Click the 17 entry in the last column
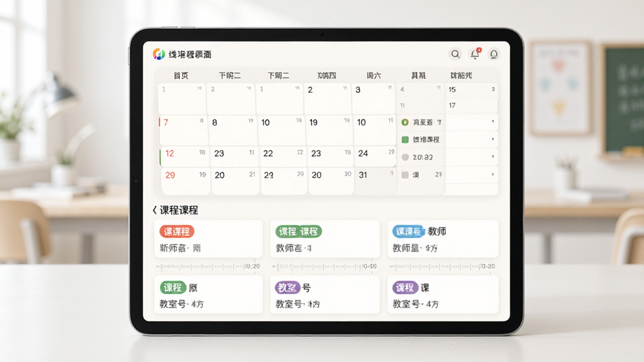This screenshot has height=362, width=644. click(472, 106)
